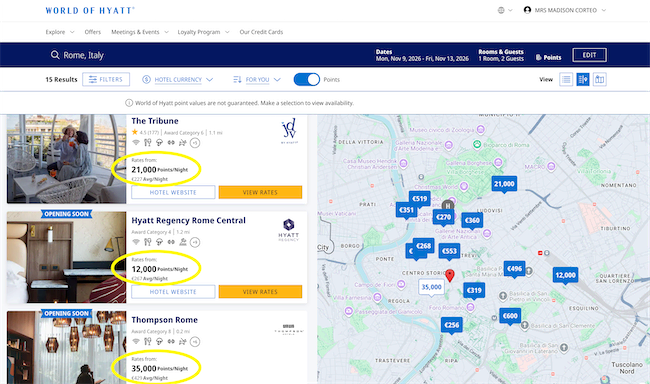Viewport: 650px width, 384px height.
Task: Expand +5 amenities on The Tribune
Action: 195,143
